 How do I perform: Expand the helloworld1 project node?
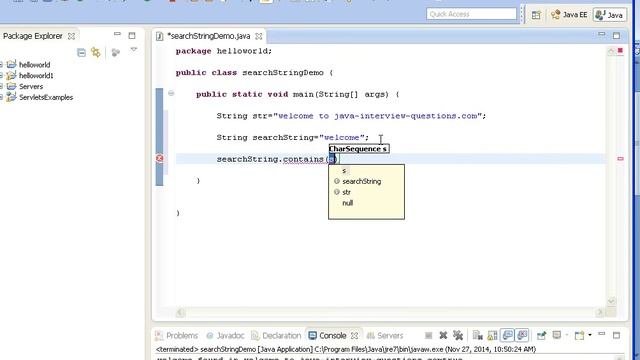click(1, 76)
